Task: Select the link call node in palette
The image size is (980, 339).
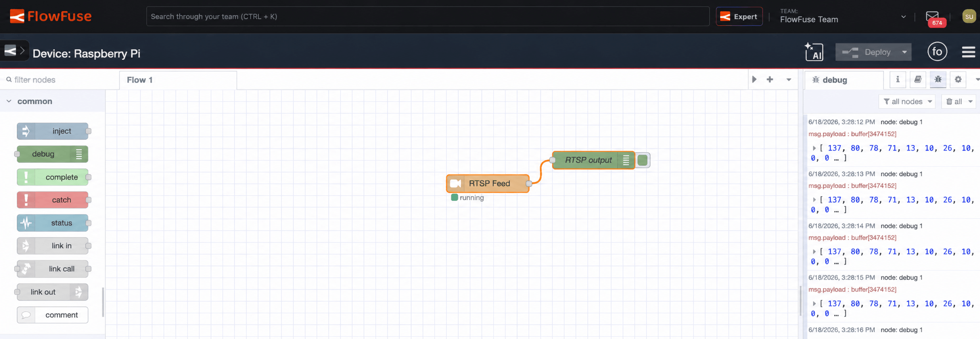Action: coord(52,269)
